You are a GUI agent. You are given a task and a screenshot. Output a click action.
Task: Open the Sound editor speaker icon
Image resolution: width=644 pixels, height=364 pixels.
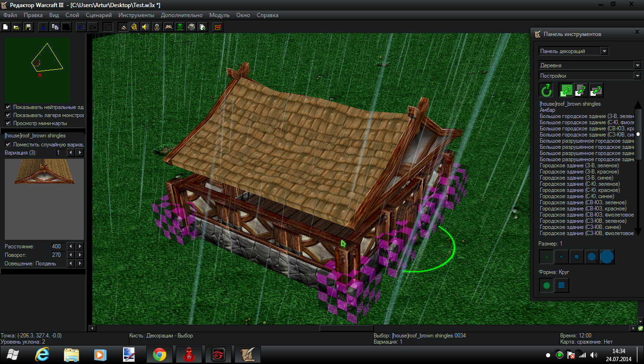[145, 27]
